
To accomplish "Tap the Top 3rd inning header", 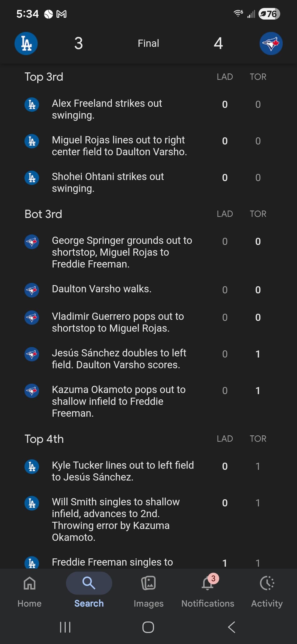I will 44,77.
